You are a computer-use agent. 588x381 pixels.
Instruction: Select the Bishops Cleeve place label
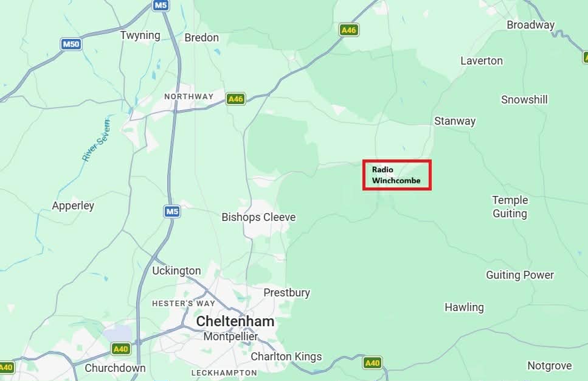point(258,217)
